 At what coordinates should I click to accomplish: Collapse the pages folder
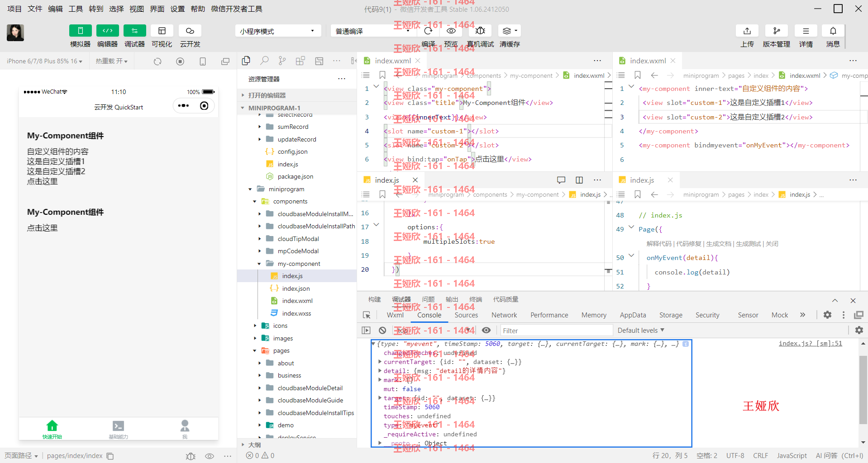[297, 350]
